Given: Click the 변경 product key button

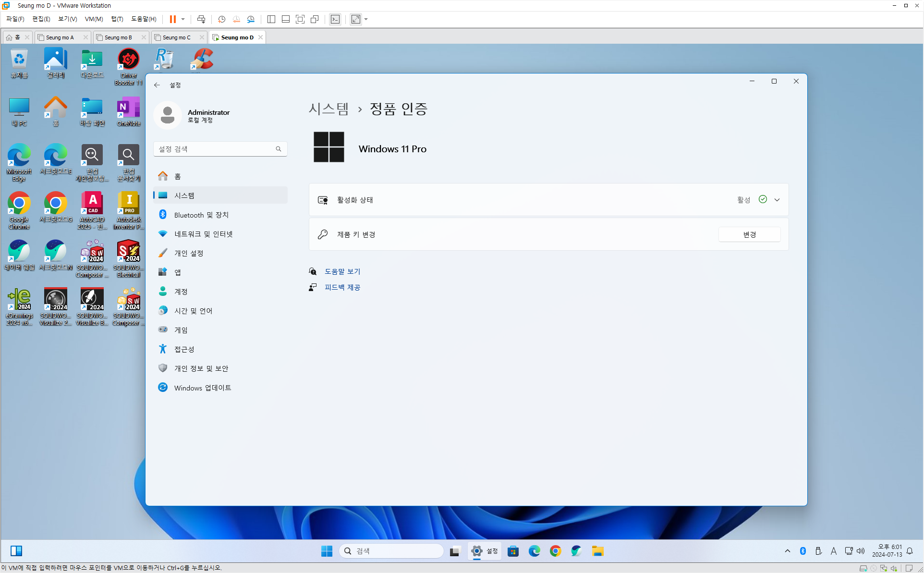Looking at the screenshot, I should point(749,234).
